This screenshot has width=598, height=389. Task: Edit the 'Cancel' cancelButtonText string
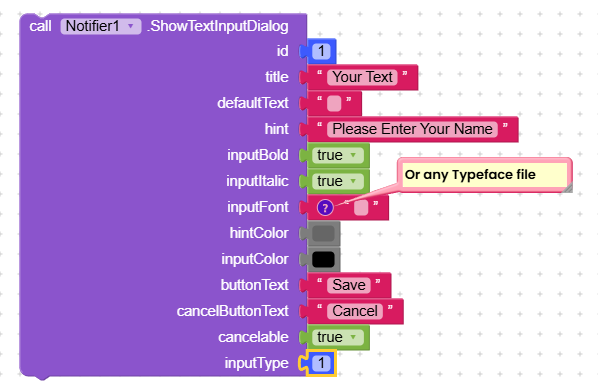click(355, 311)
